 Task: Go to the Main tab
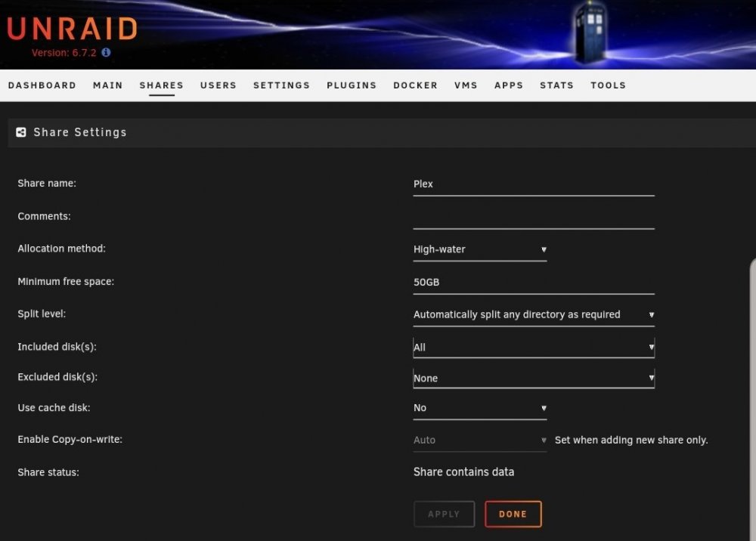[x=108, y=85]
